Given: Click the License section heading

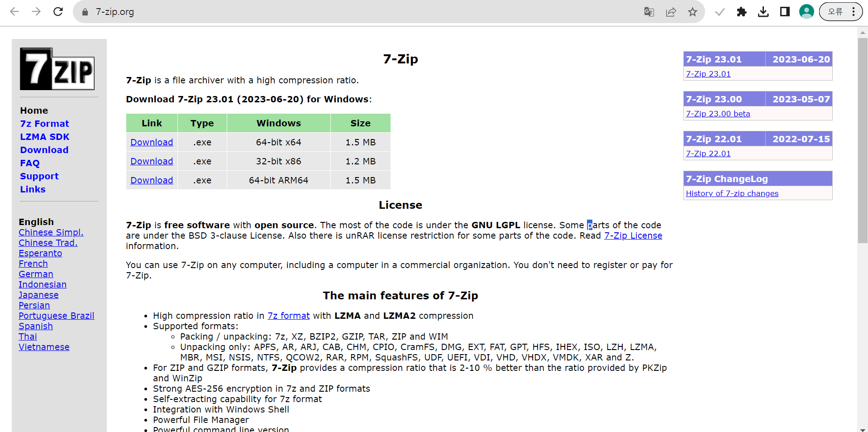Looking at the screenshot, I should 401,205.
